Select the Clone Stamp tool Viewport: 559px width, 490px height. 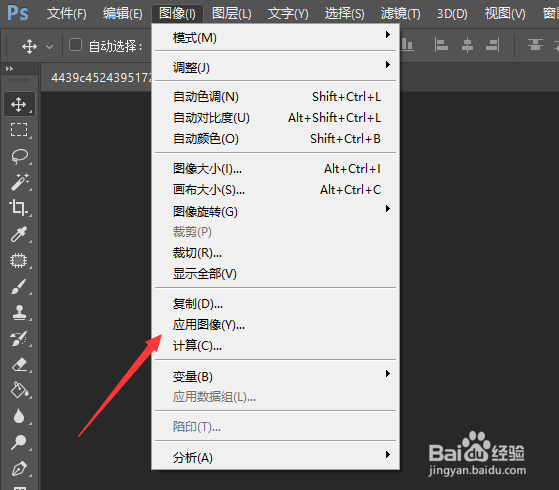pyautogui.click(x=19, y=312)
